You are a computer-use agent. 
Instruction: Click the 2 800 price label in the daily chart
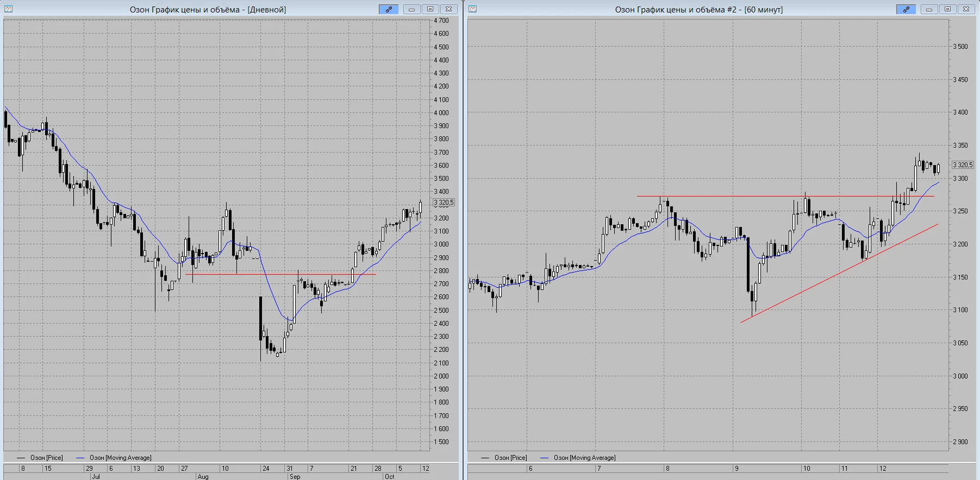coord(441,271)
